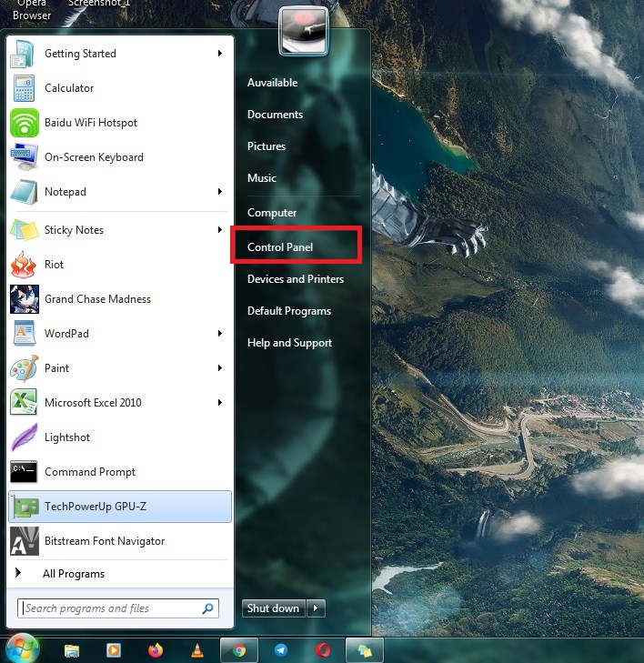Click the Windows Start orb
Viewport: 644px width, 663px height.
click(x=21, y=649)
